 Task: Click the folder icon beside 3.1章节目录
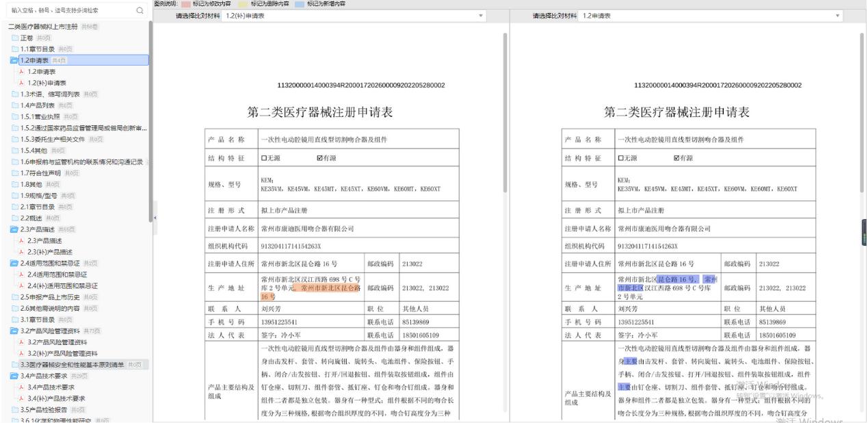coord(15,320)
